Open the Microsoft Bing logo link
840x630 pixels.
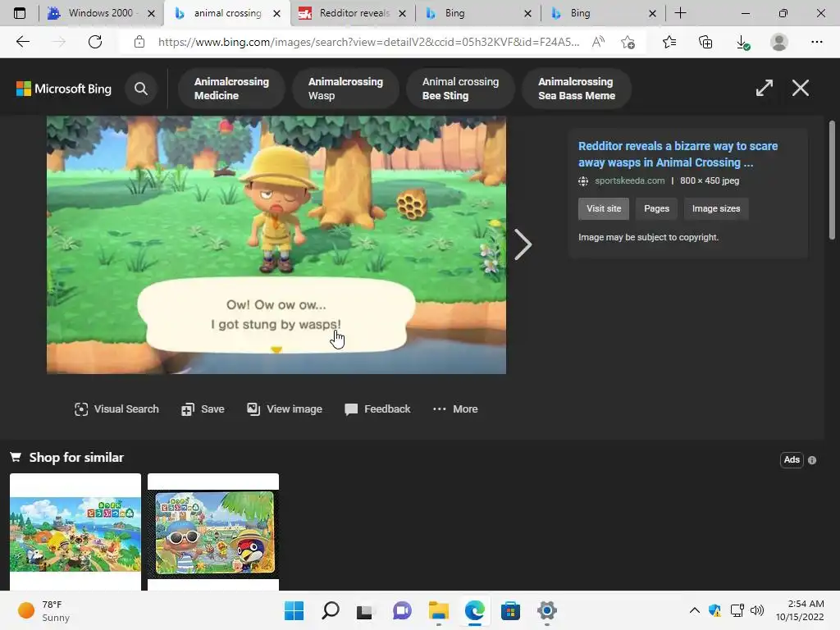click(x=64, y=89)
